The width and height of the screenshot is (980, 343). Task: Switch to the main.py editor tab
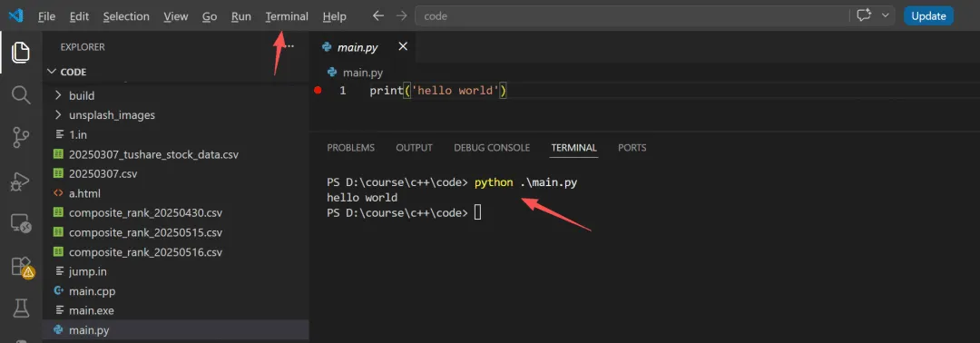click(357, 47)
